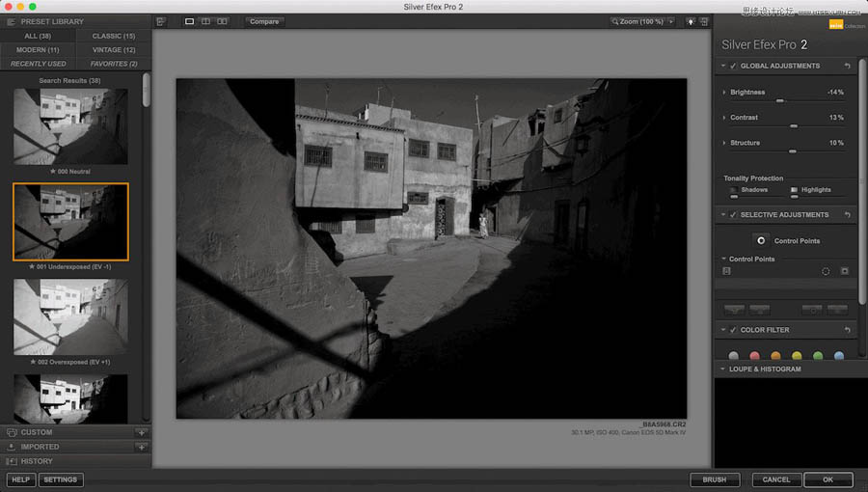Collapse the Loupe & Histogram section

tap(723, 369)
